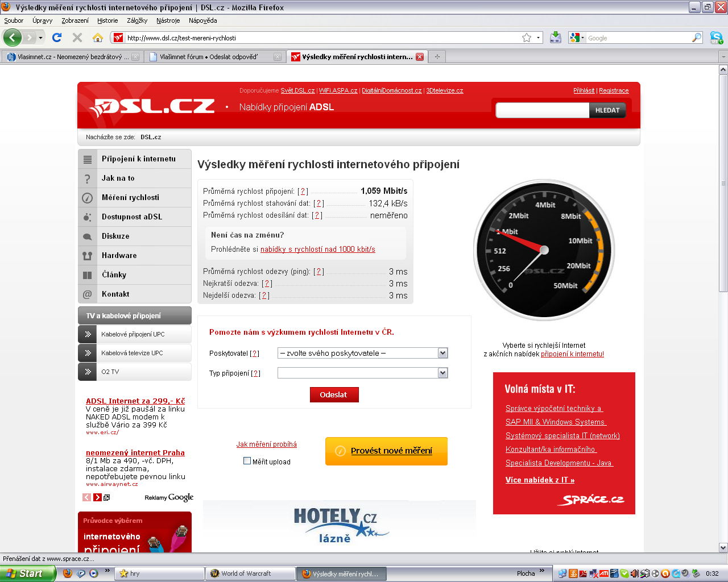
Task: Open the Nápověda menu
Action: [202, 20]
